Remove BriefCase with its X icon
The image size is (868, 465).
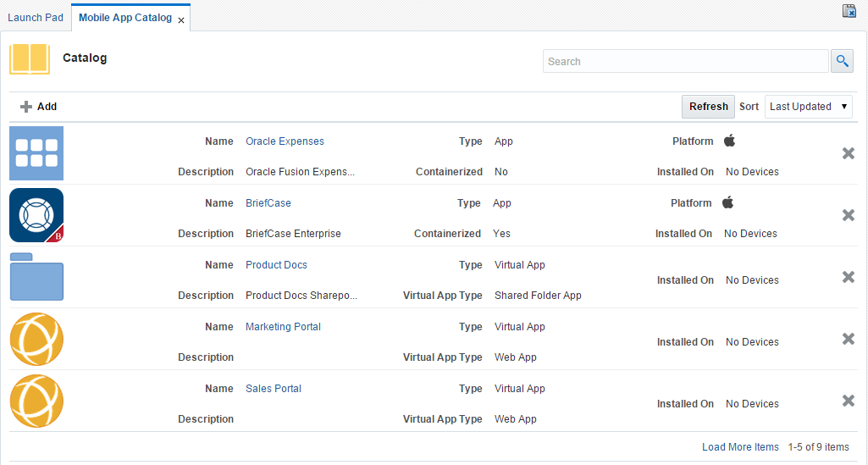[x=848, y=215]
